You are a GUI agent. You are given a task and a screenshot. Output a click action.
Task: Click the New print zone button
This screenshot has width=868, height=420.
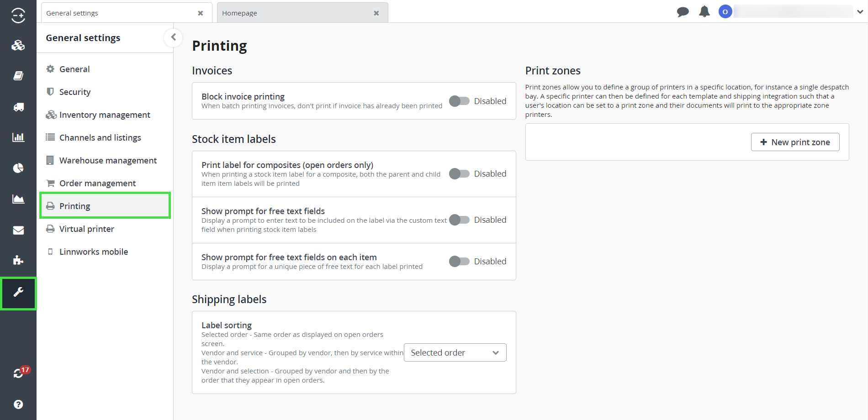pos(795,142)
